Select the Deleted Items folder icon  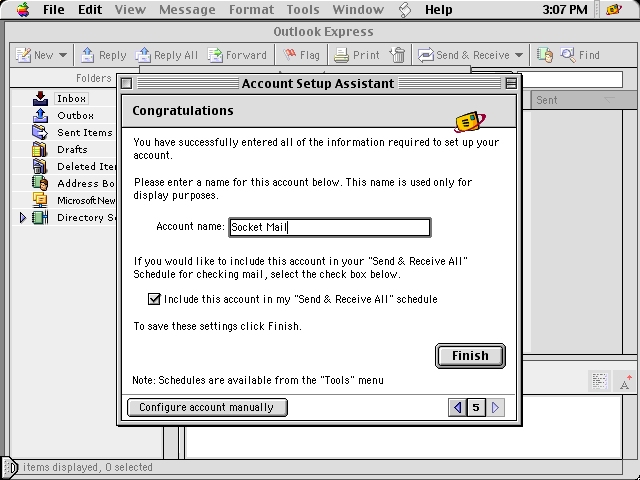(40, 167)
